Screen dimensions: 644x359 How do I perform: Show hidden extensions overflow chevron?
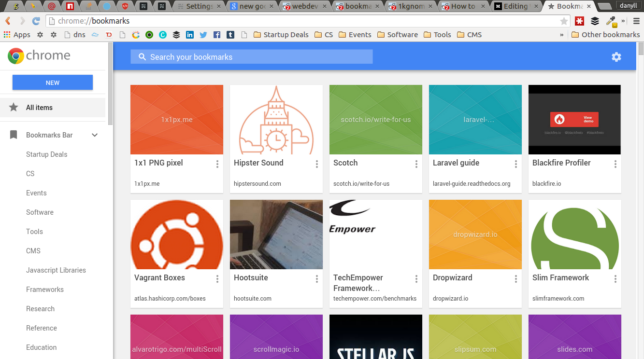point(623,21)
